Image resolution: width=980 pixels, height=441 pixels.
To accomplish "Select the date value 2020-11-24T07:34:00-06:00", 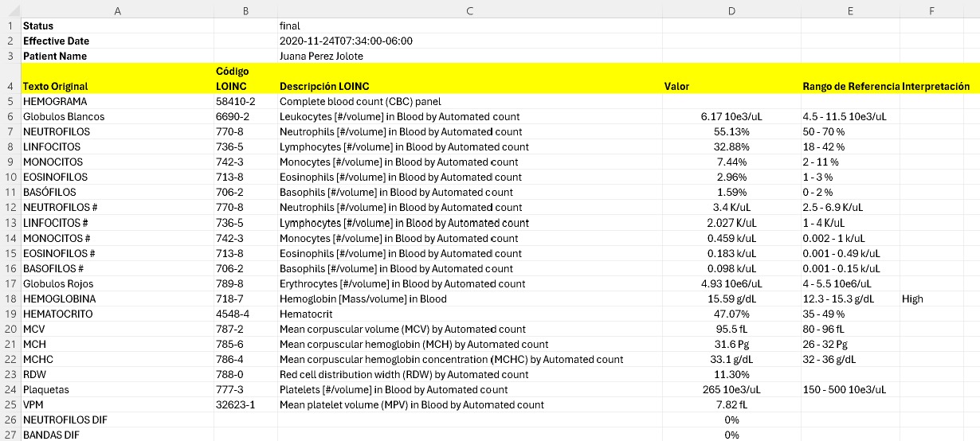I will pos(469,41).
